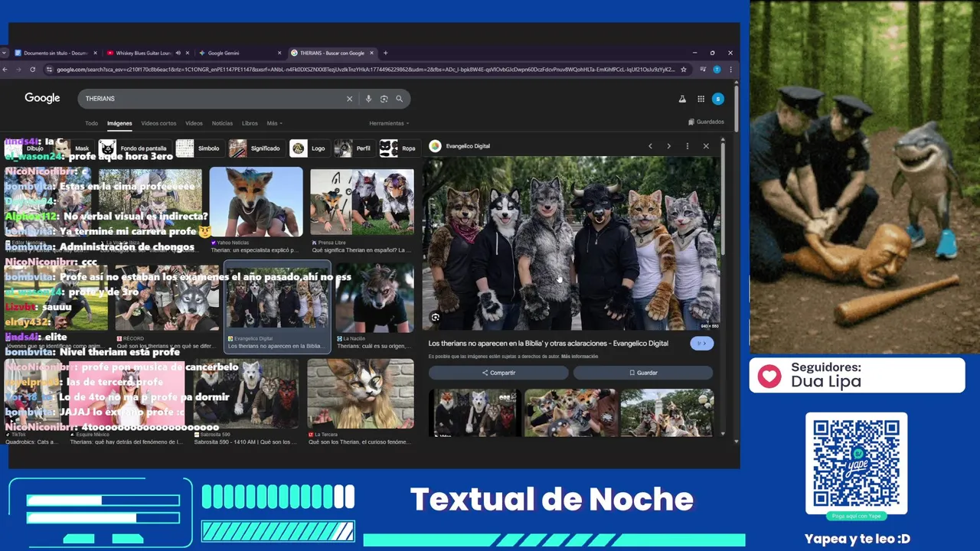Filter images by Fondo de pantalla
Screen dimensions: 980x551
pyautogui.click(x=134, y=148)
